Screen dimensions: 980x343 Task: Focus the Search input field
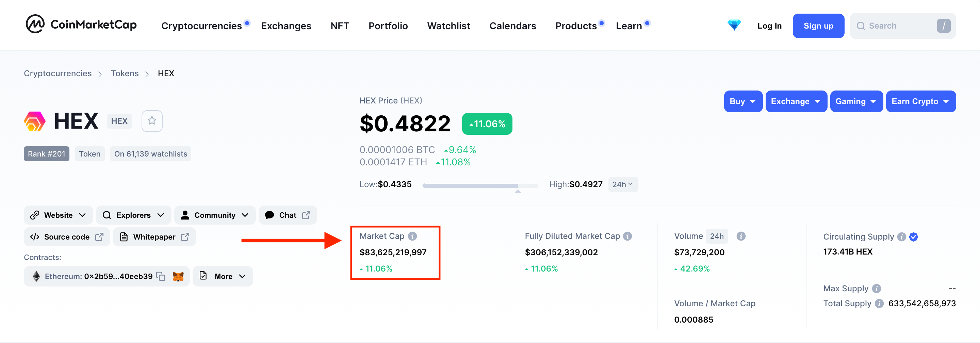903,26
